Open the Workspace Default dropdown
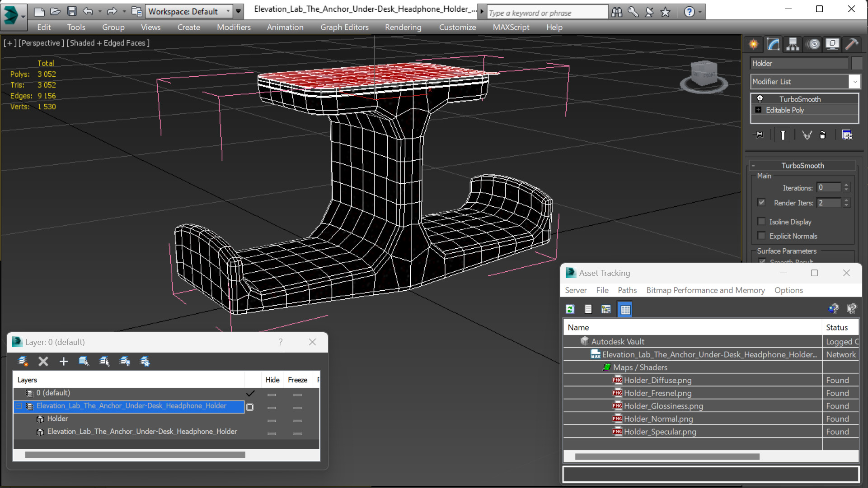The width and height of the screenshot is (868, 488). [228, 11]
